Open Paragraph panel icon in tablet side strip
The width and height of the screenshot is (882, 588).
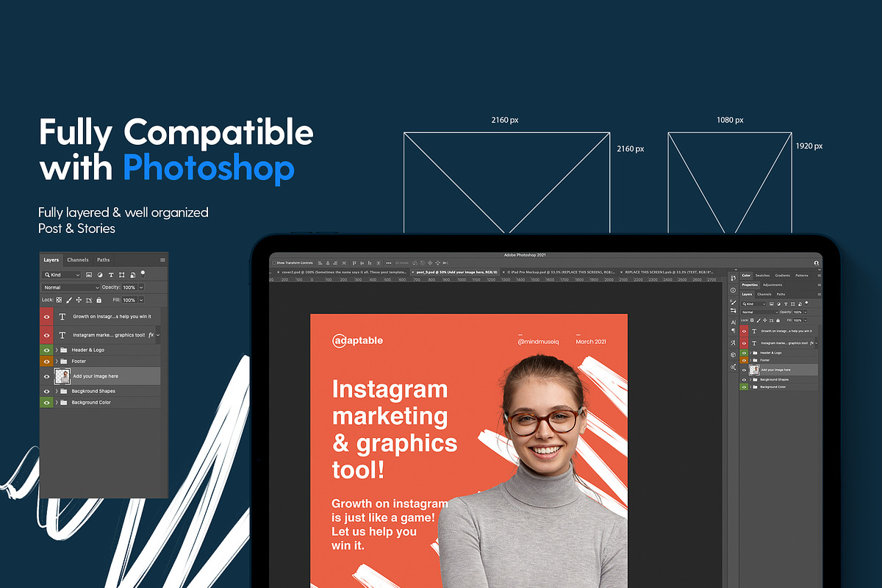click(733, 331)
